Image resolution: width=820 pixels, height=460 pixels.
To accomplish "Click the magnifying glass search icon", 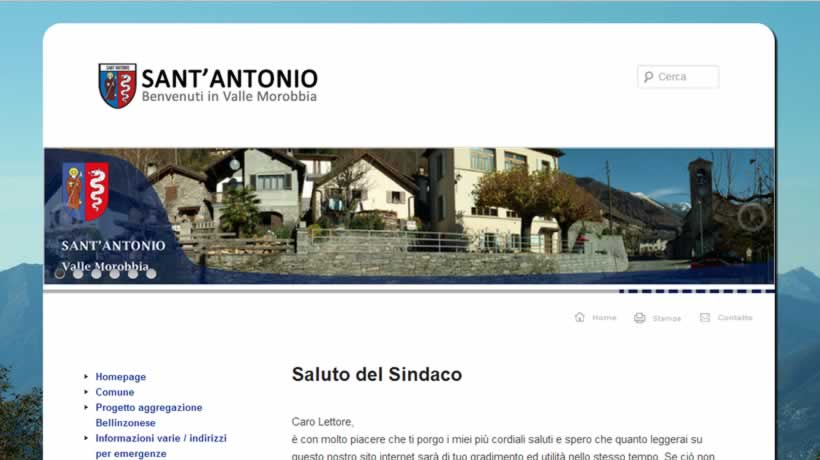I will point(649,77).
